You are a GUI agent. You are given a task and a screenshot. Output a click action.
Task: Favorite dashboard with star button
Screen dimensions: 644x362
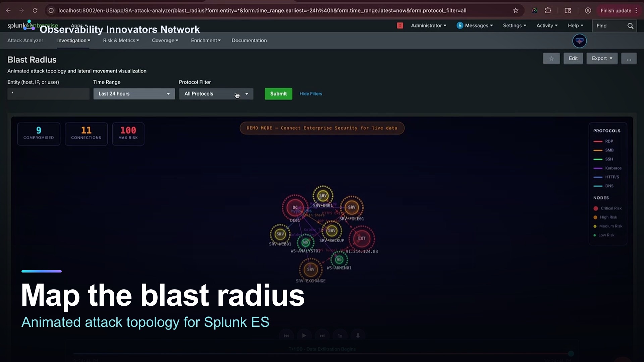tap(551, 59)
